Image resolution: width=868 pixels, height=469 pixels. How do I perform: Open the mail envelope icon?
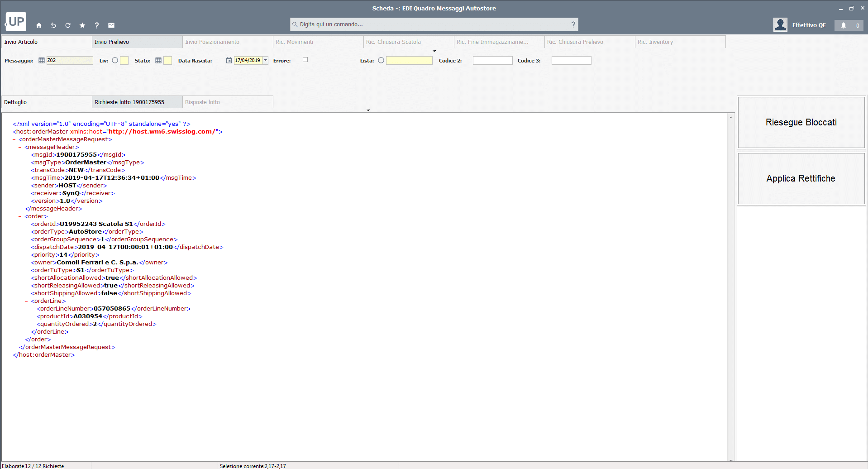111,25
